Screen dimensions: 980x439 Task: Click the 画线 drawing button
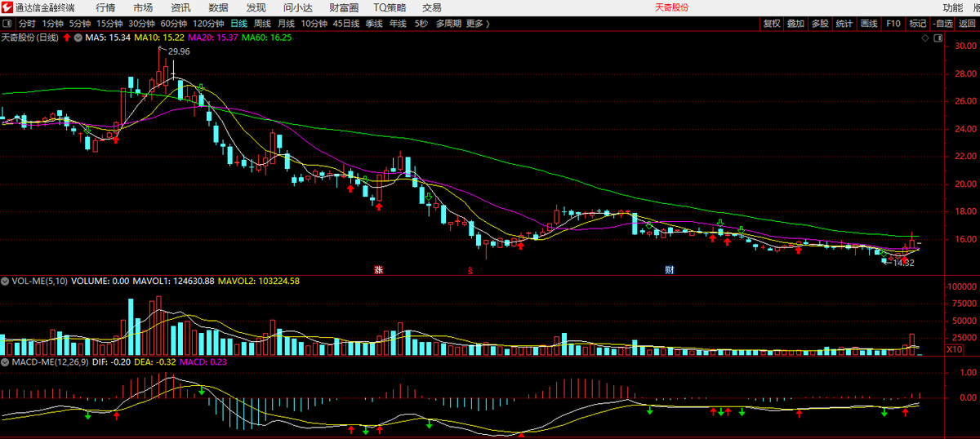tap(869, 24)
